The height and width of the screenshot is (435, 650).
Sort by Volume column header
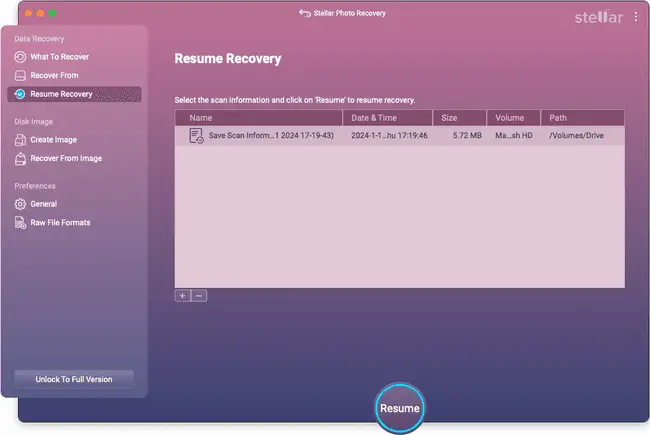(514, 118)
